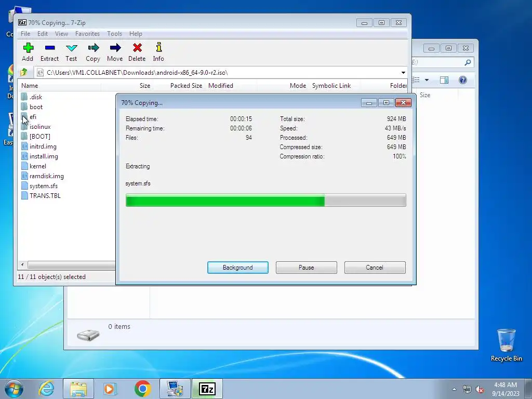Click the search magnifier in Explorer window
532x399 pixels.
click(468, 62)
